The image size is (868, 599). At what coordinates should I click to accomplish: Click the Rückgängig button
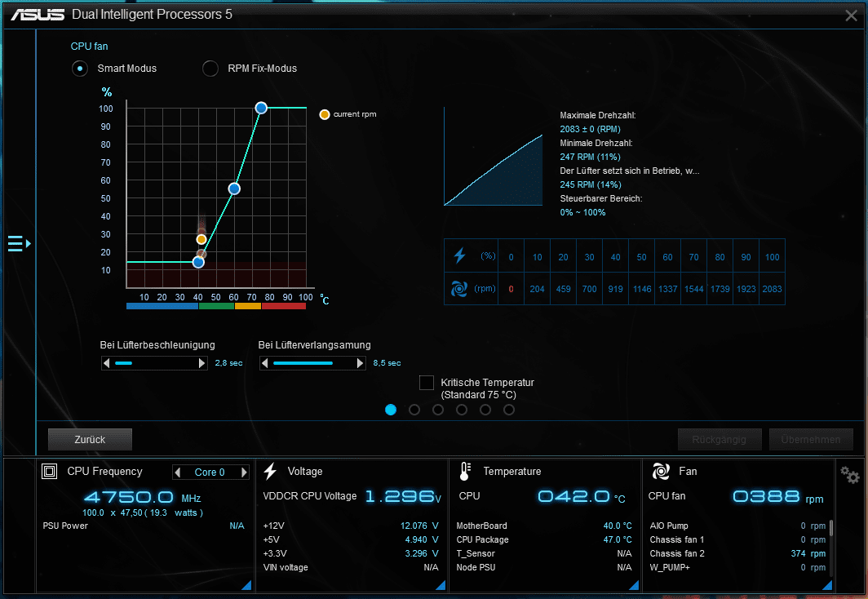click(x=719, y=440)
